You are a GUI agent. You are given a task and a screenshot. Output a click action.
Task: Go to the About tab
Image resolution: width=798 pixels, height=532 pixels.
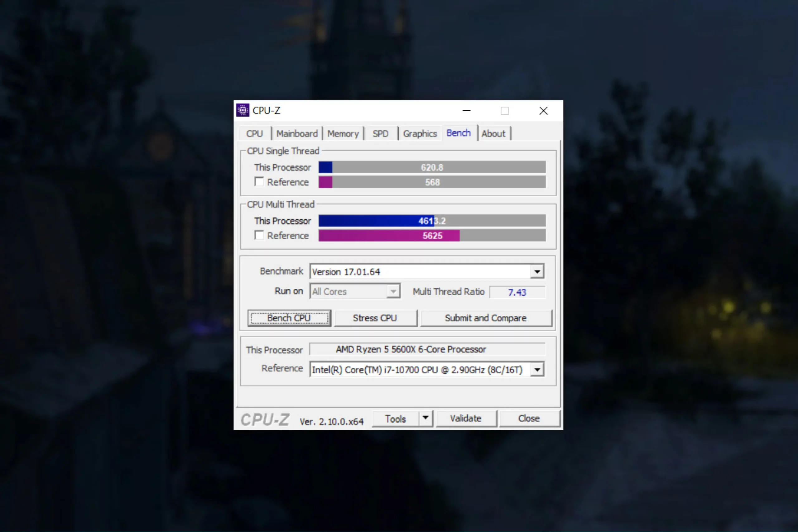(493, 134)
